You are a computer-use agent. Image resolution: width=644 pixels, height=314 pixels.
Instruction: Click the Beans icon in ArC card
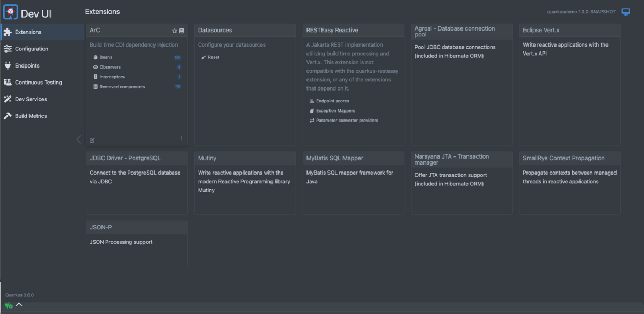(x=96, y=57)
